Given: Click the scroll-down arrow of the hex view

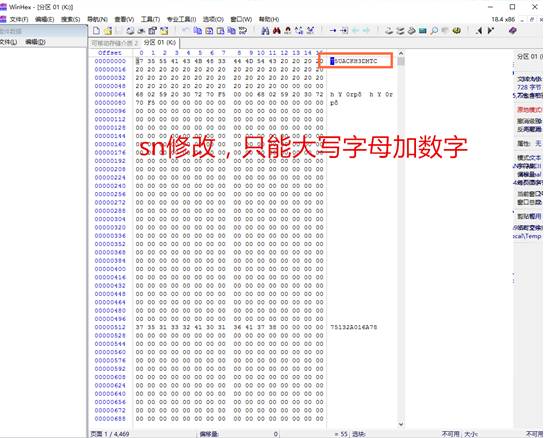Looking at the screenshot, I should (x=401, y=424).
